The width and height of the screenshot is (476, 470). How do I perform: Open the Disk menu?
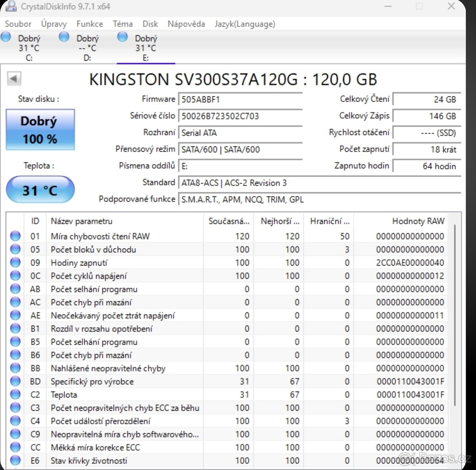coord(150,24)
